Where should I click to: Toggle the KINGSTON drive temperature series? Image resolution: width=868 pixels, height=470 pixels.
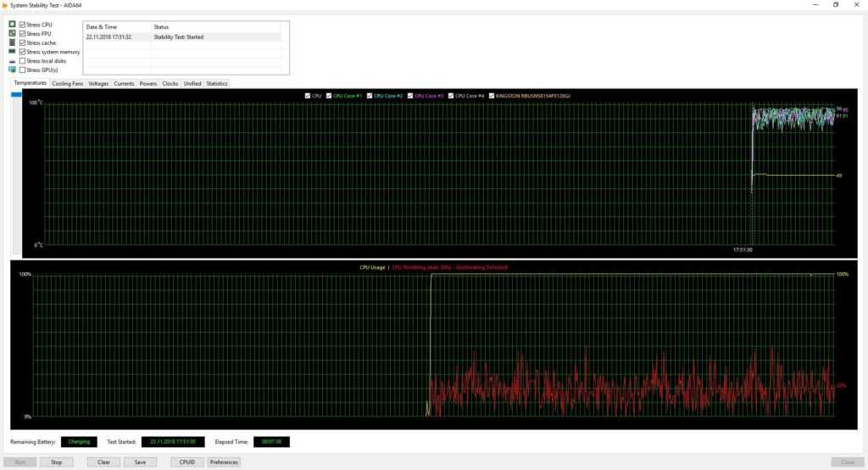[x=492, y=96]
